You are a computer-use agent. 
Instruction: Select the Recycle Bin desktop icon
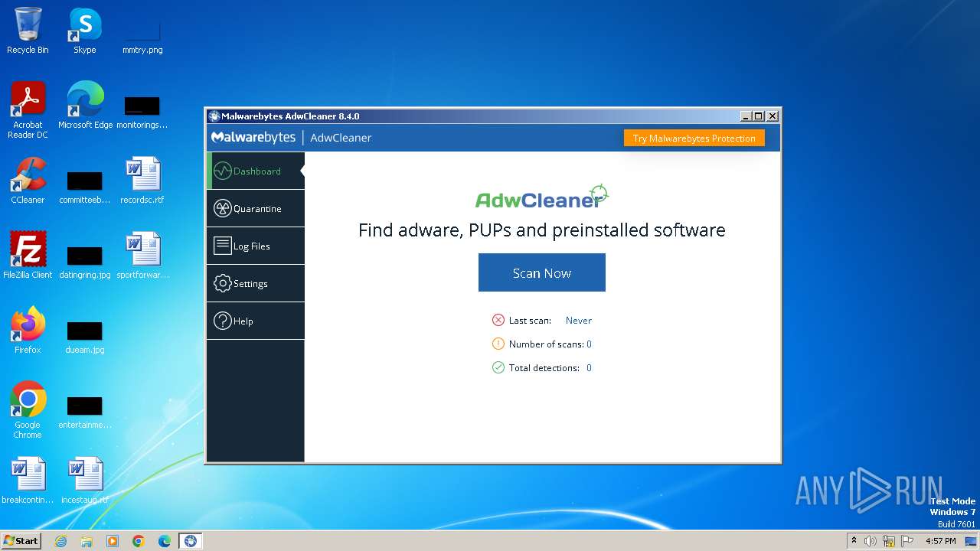pyautogui.click(x=28, y=31)
